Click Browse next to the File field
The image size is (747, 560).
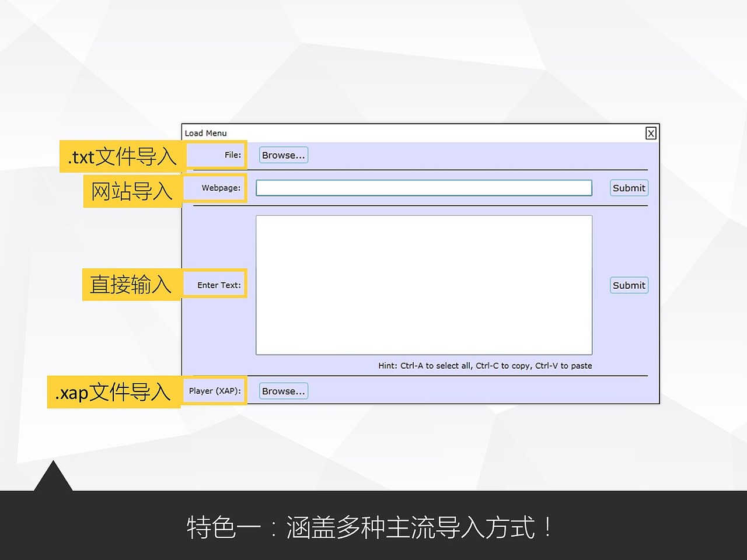(283, 155)
